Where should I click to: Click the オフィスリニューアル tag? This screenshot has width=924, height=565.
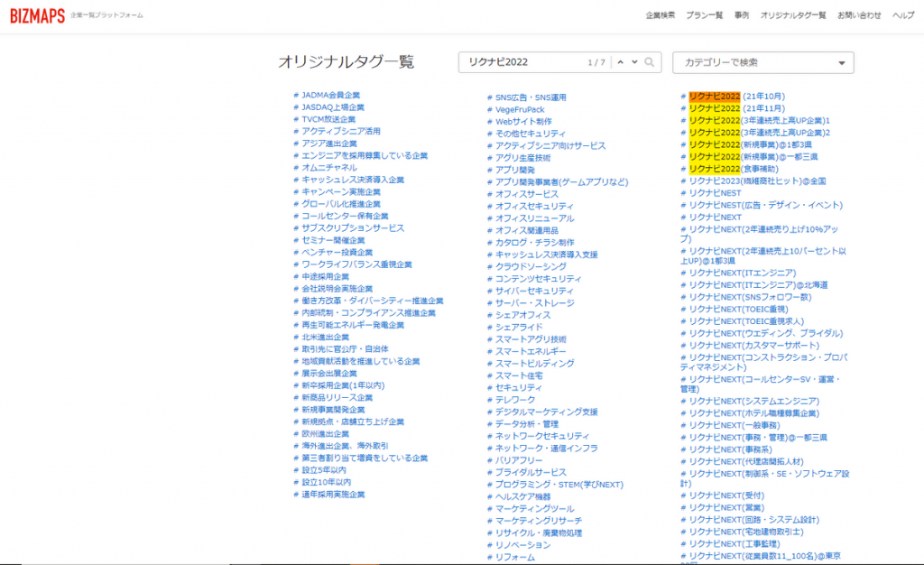pos(534,218)
